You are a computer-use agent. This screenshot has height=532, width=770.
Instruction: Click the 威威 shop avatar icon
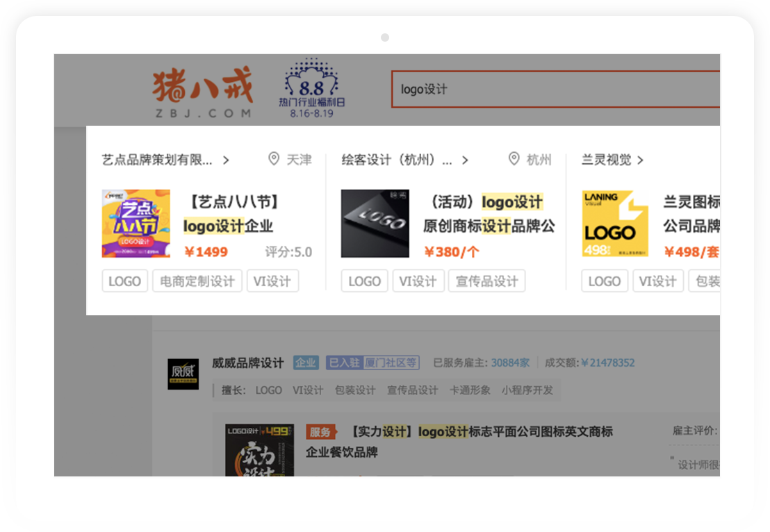183,374
